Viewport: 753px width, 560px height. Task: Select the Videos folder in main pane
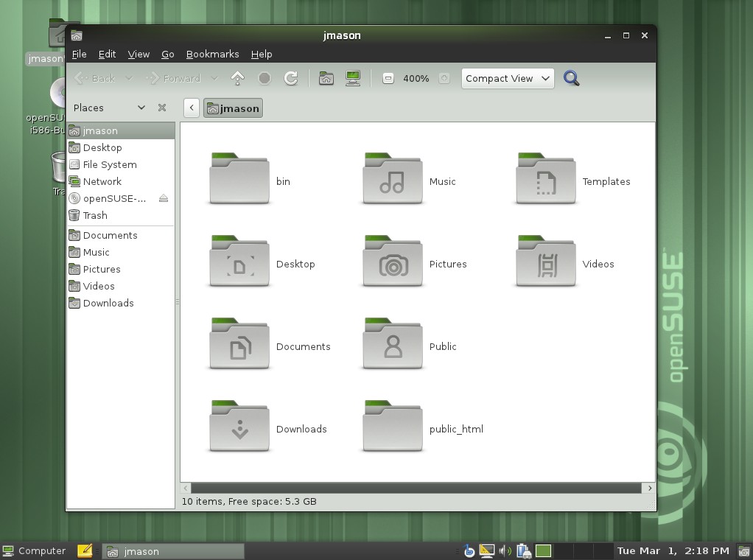tap(545, 261)
